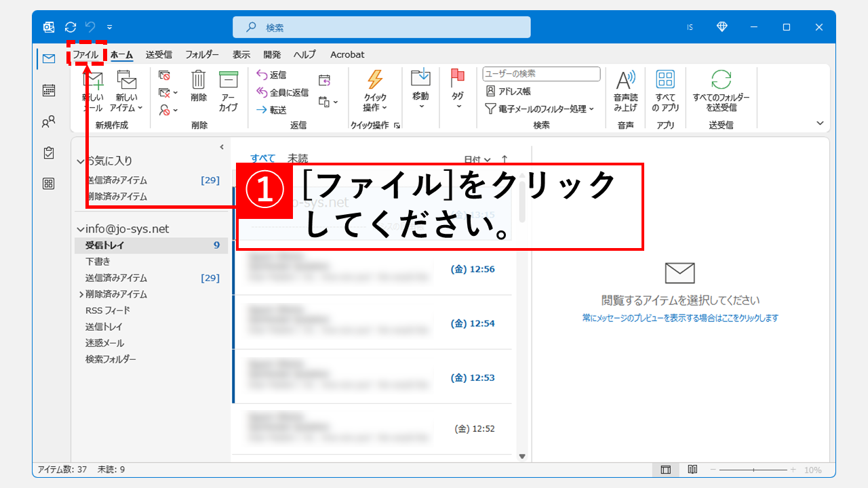Click the send/receive sync icon in title bar

pos(71,27)
